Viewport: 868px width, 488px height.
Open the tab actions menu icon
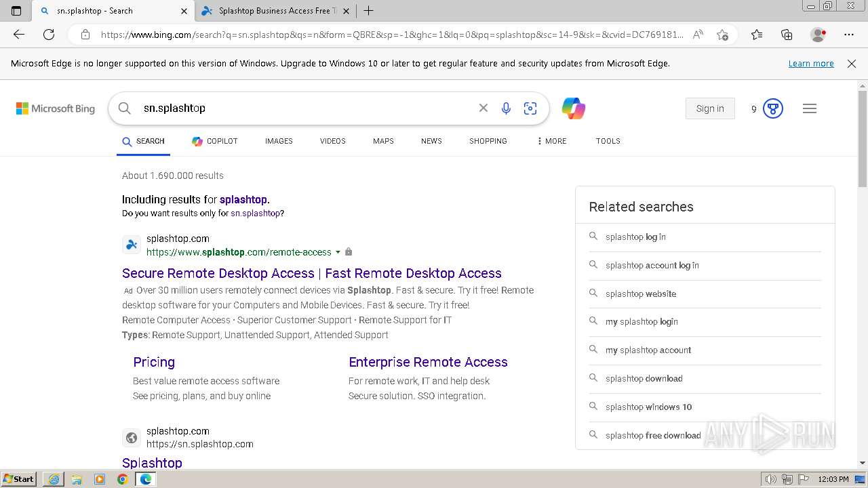tap(16, 11)
